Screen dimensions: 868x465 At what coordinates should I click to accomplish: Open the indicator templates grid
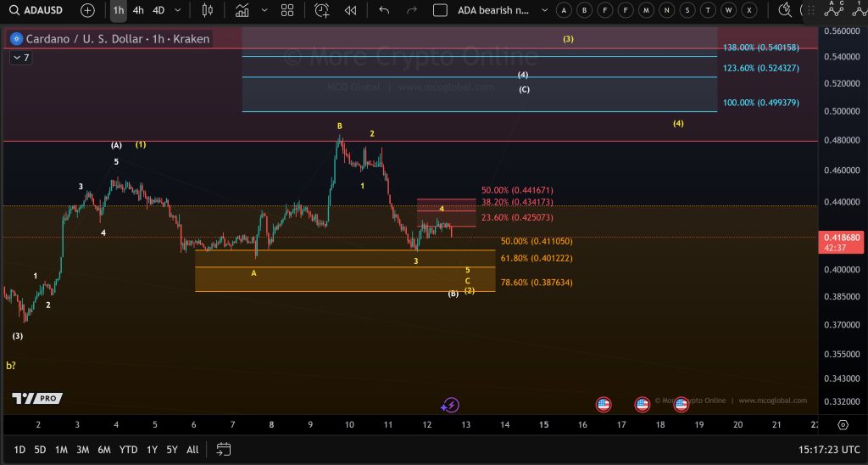click(x=287, y=10)
